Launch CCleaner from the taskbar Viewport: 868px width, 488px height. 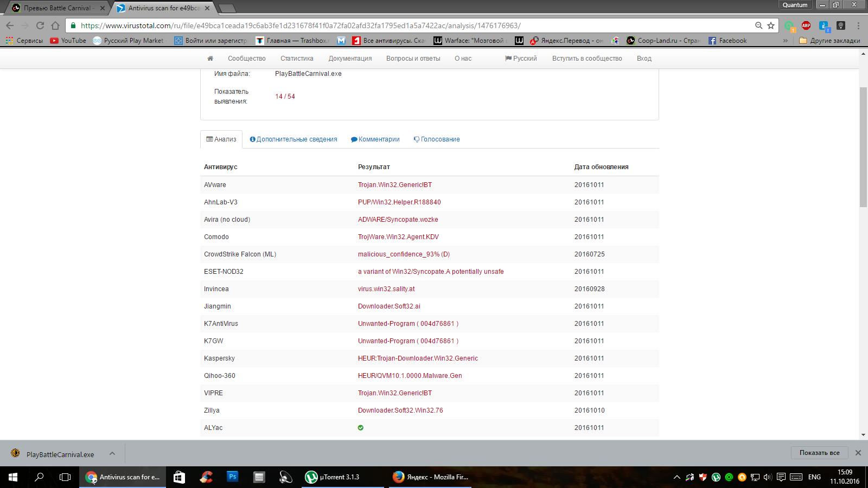pos(206,477)
